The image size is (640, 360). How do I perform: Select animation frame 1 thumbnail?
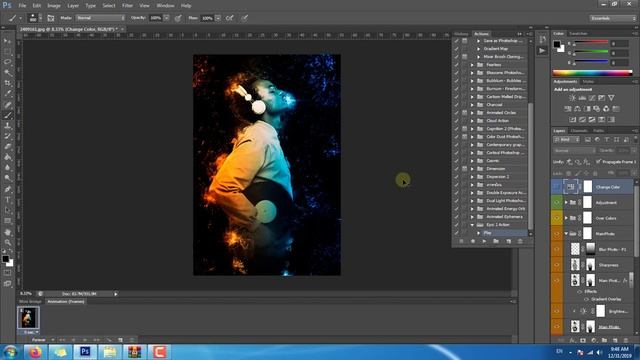pyautogui.click(x=28, y=318)
